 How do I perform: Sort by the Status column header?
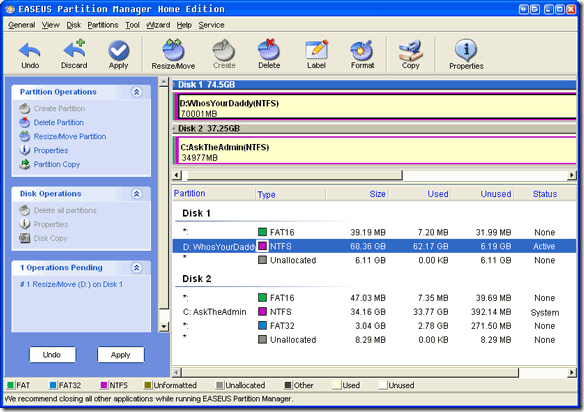pyautogui.click(x=545, y=194)
